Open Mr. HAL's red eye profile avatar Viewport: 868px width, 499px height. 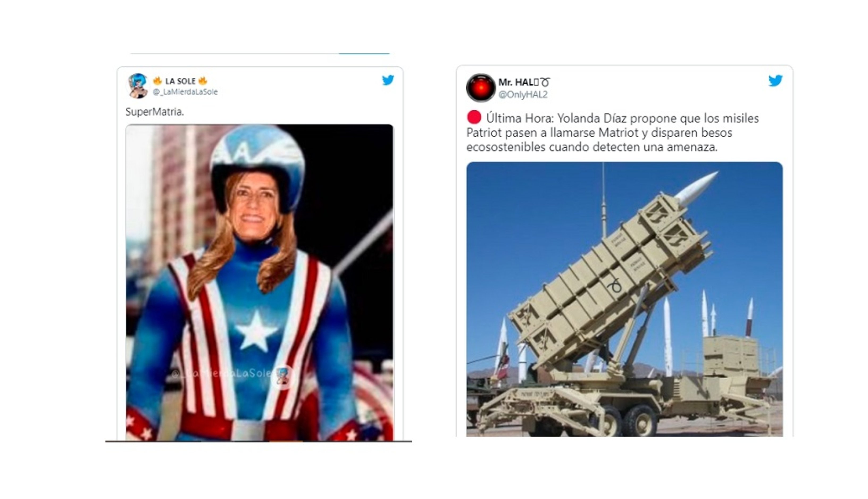click(x=481, y=88)
